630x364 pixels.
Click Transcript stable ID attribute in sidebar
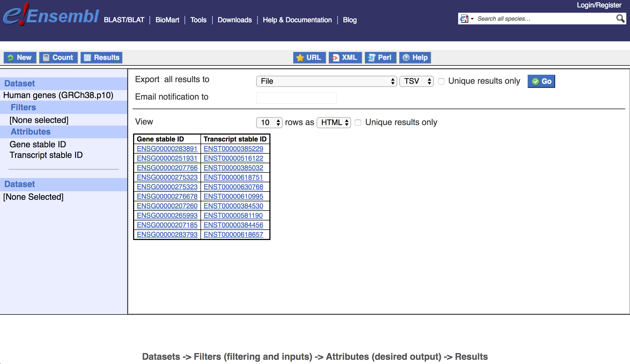[46, 155]
